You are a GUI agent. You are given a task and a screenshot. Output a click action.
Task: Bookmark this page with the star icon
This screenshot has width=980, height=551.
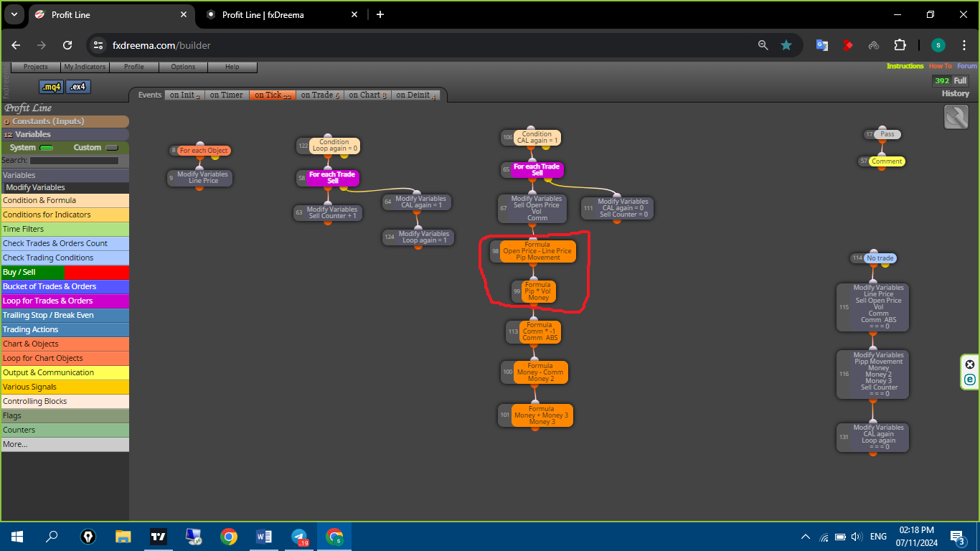click(786, 45)
